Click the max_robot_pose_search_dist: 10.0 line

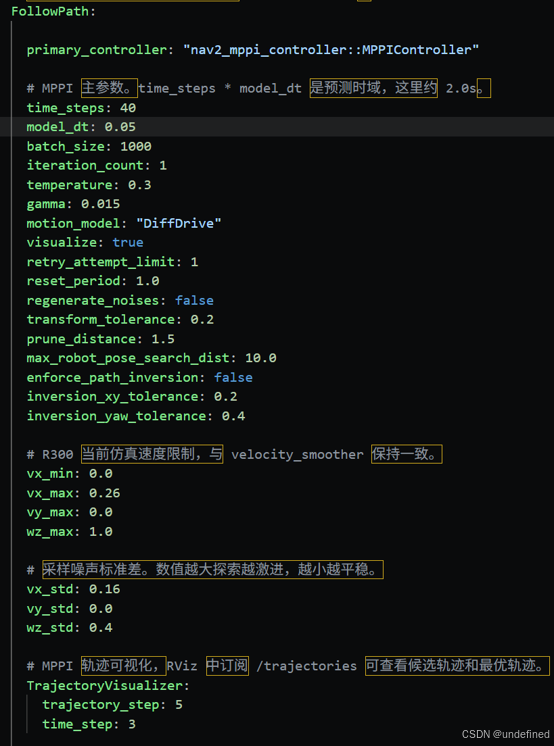point(151,358)
